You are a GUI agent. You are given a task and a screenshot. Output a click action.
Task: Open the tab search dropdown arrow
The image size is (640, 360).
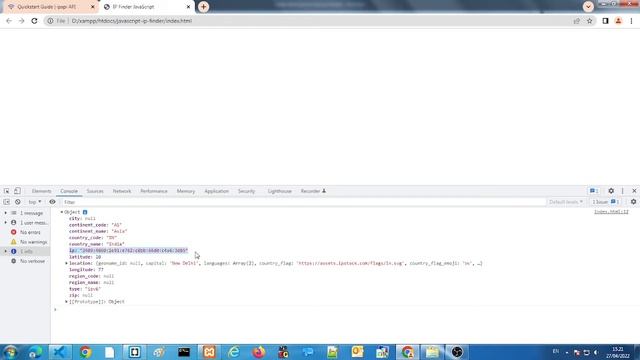588,7
